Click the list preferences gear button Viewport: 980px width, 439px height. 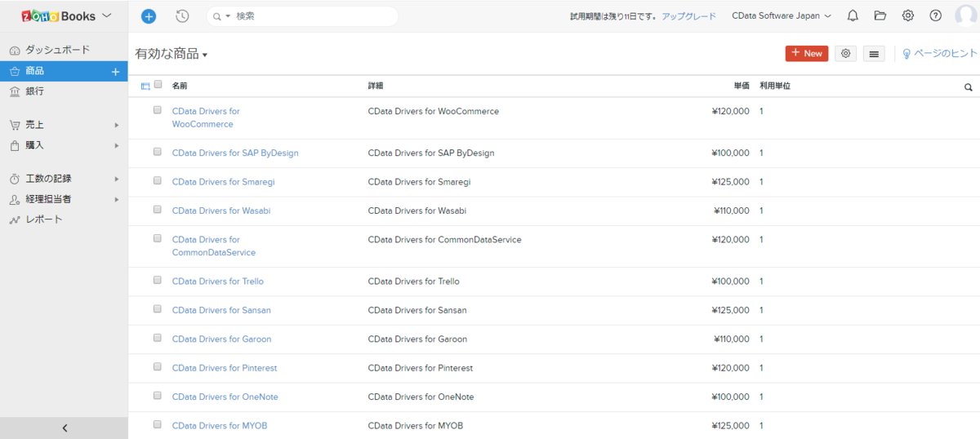point(845,53)
